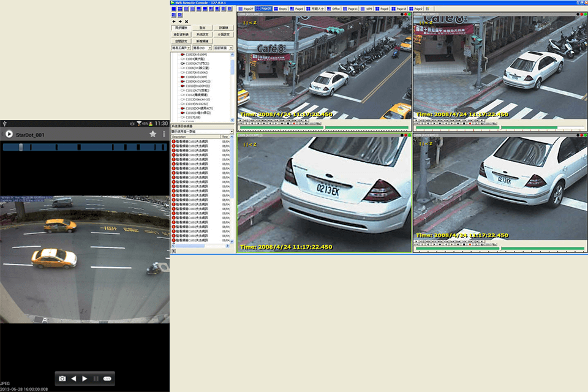The width and height of the screenshot is (588, 392).
Task: Click the camera tree scroll-up arrow
Action: click(x=232, y=55)
